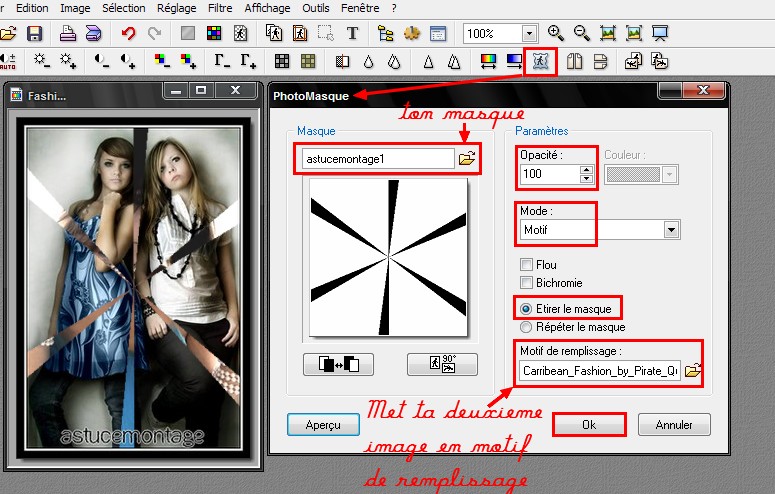Click the auto zoom fit icon

pos(634,33)
